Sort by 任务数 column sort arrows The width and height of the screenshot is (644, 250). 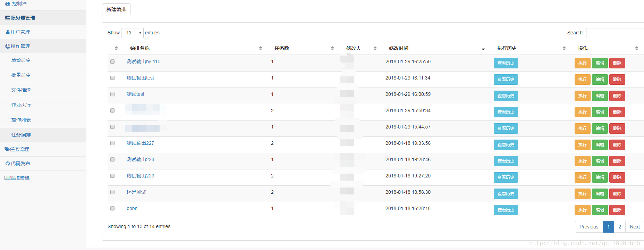(332, 48)
